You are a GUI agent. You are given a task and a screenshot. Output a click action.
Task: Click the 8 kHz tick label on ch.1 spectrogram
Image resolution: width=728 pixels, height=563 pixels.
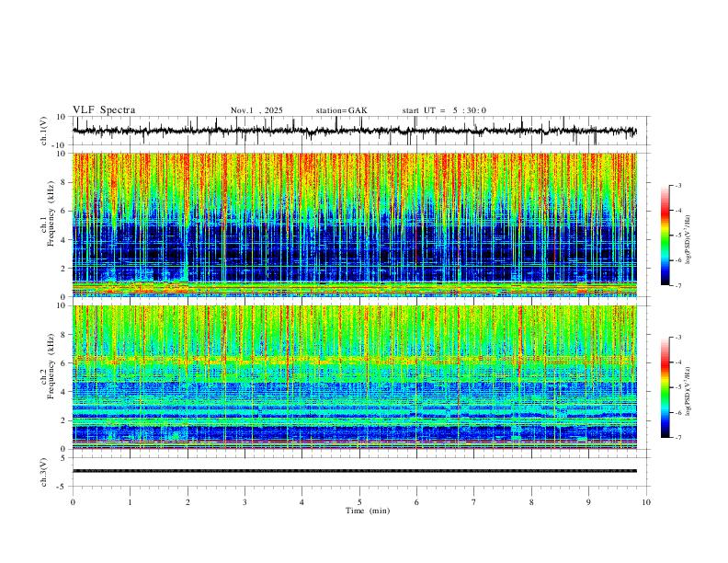[x=63, y=182]
